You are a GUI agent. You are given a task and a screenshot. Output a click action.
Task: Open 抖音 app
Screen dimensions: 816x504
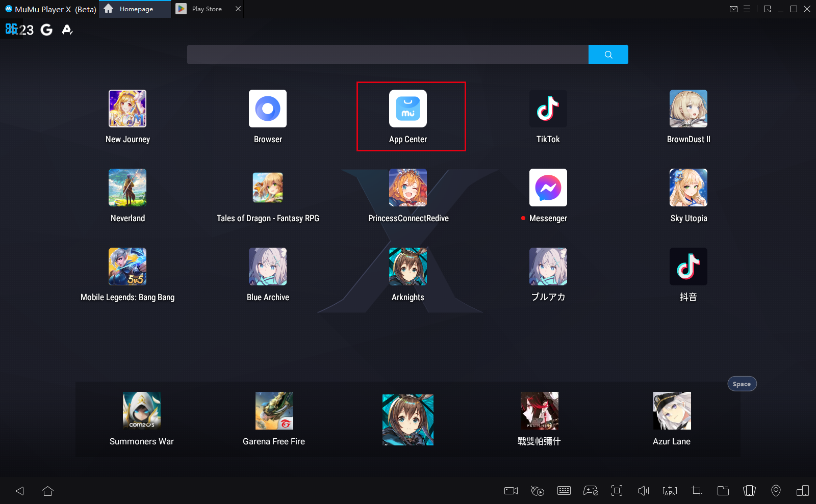coord(688,267)
